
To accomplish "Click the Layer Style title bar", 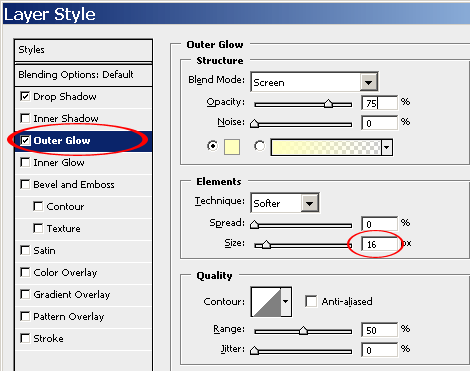I will click(x=236, y=14).
